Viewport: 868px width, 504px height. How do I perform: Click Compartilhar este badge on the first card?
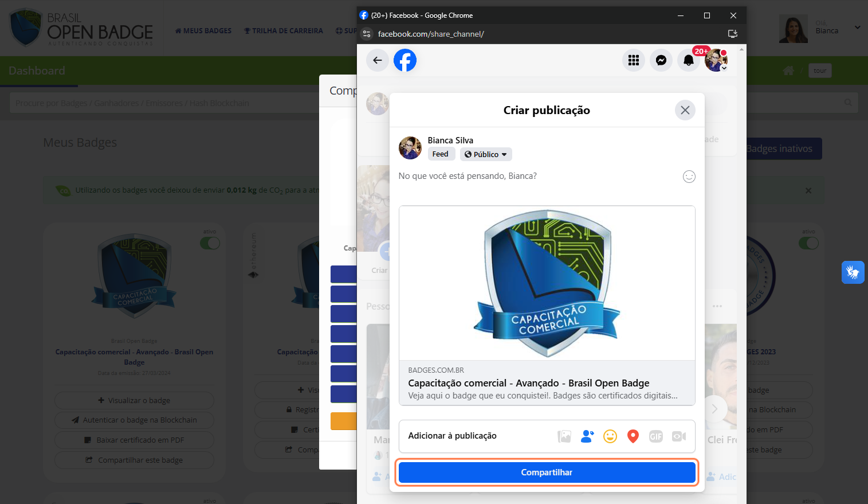134,460
